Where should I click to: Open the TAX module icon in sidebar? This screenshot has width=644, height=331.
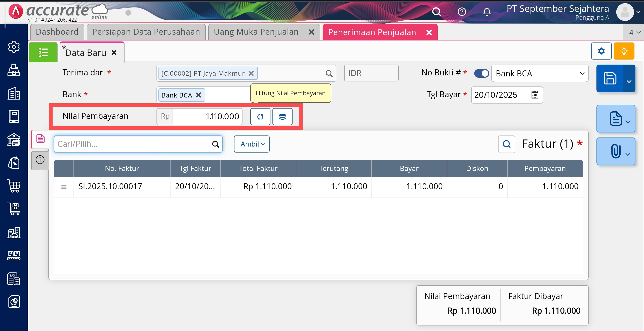click(x=14, y=279)
